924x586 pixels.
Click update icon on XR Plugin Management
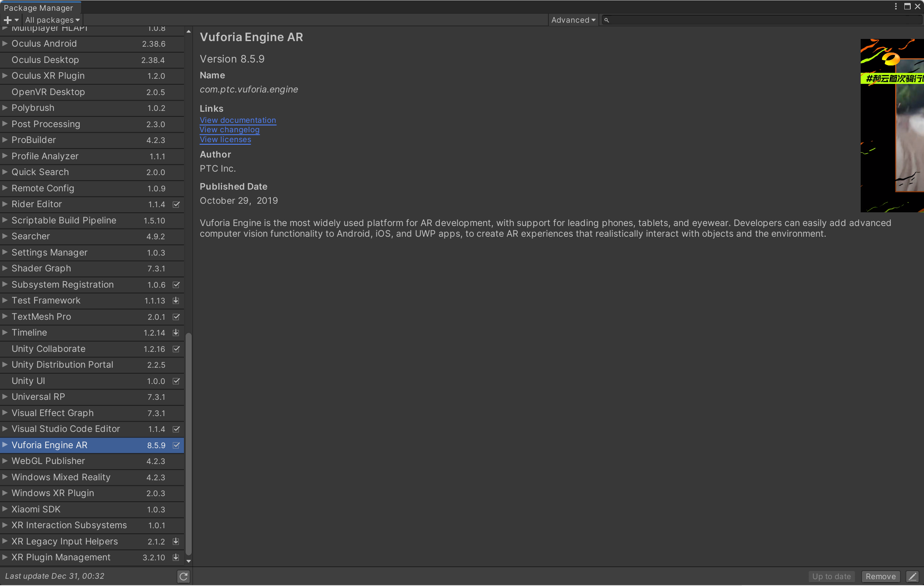click(x=176, y=557)
